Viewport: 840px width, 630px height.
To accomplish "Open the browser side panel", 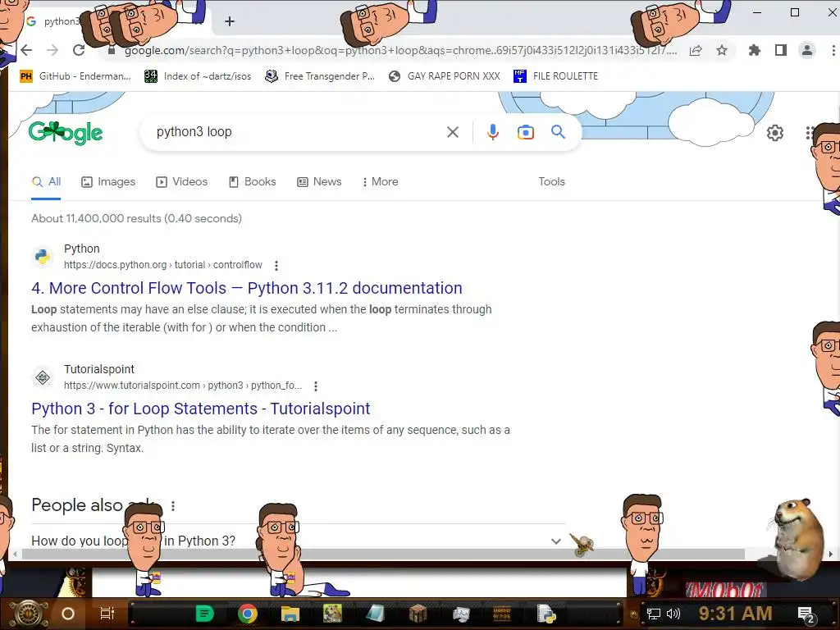I will coord(781,50).
